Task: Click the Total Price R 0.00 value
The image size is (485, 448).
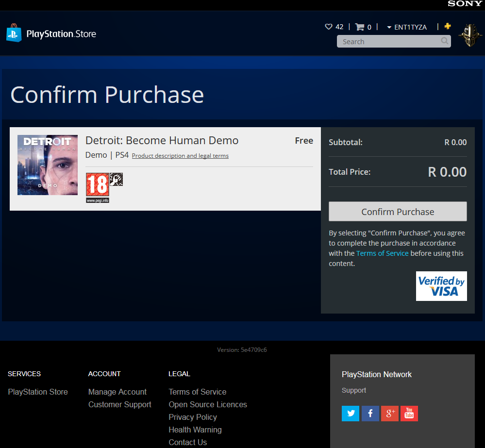Action: coord(447,172)
